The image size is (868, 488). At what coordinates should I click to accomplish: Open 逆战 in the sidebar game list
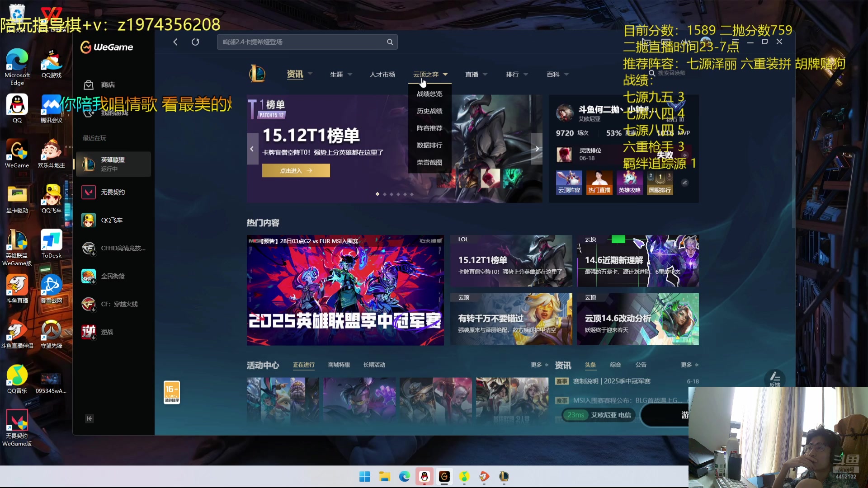click(113, 332)
